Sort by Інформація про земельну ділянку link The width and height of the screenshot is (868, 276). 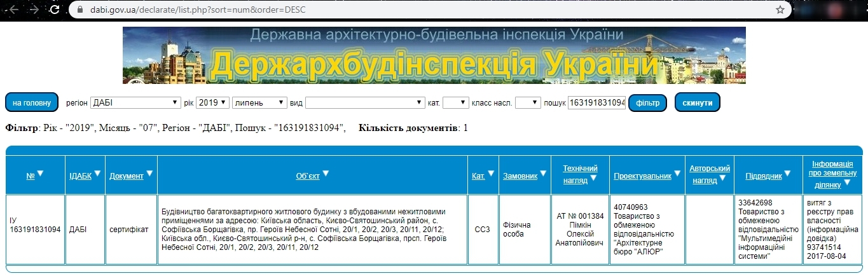(x=832, y=174)
